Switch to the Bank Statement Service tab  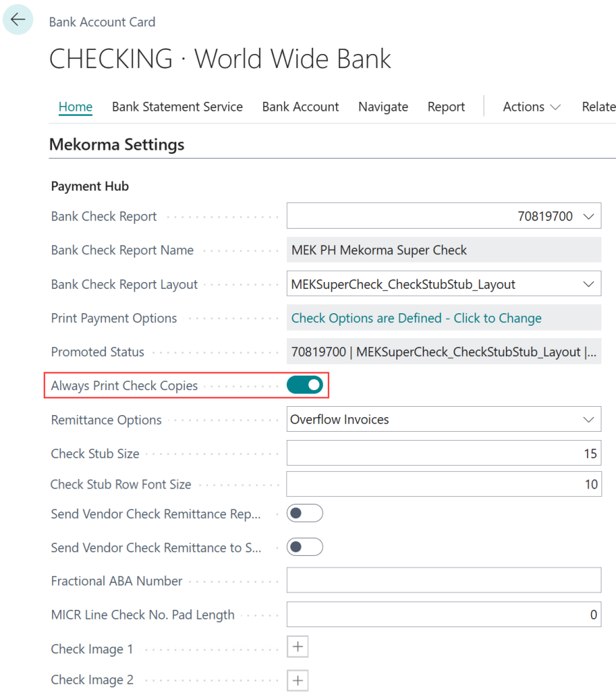pyautogui.click(x=177, y=107)
